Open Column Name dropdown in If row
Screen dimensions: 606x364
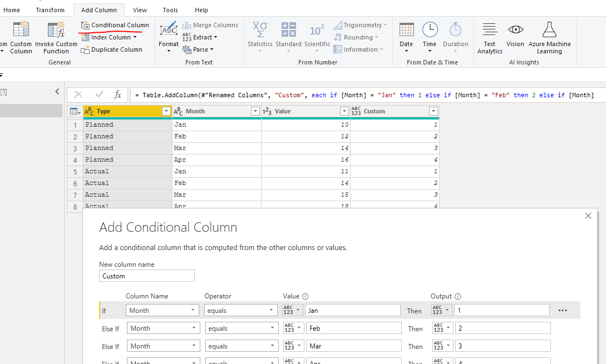click(162, 310)
